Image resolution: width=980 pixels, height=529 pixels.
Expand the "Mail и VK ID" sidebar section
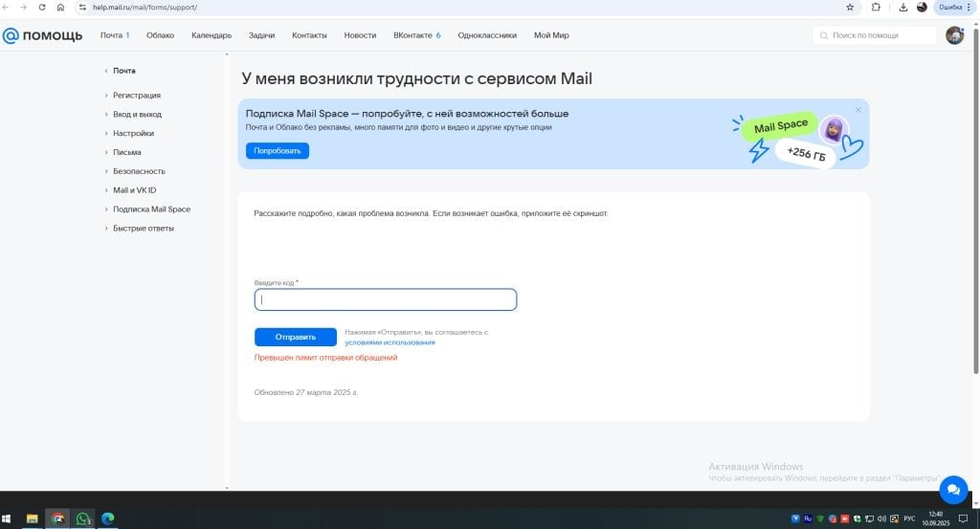pyautogui.click(x=134, y=189)
